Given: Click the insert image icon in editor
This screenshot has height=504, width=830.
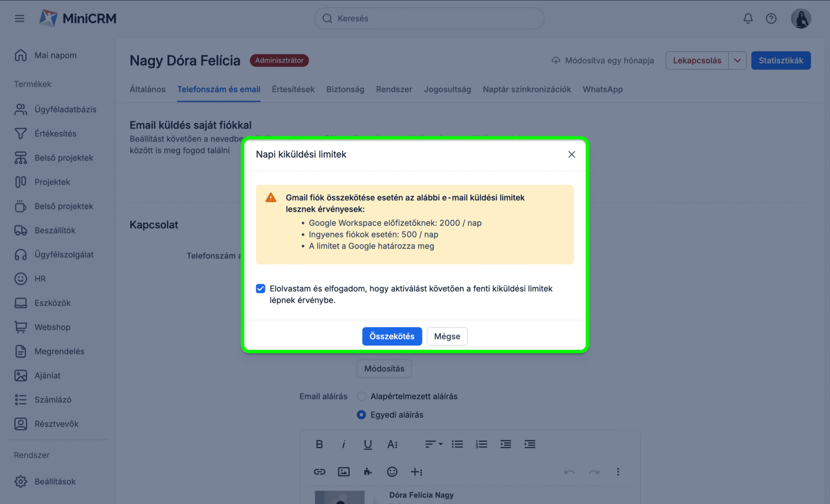Looking at the screenshot, I should (x=343, y=472).
